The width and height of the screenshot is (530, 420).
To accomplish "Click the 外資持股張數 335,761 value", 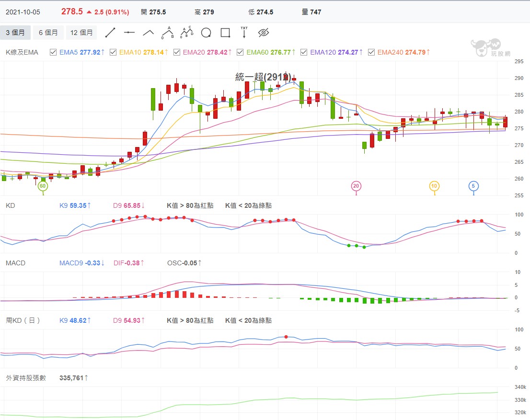I will click(74, 378).
